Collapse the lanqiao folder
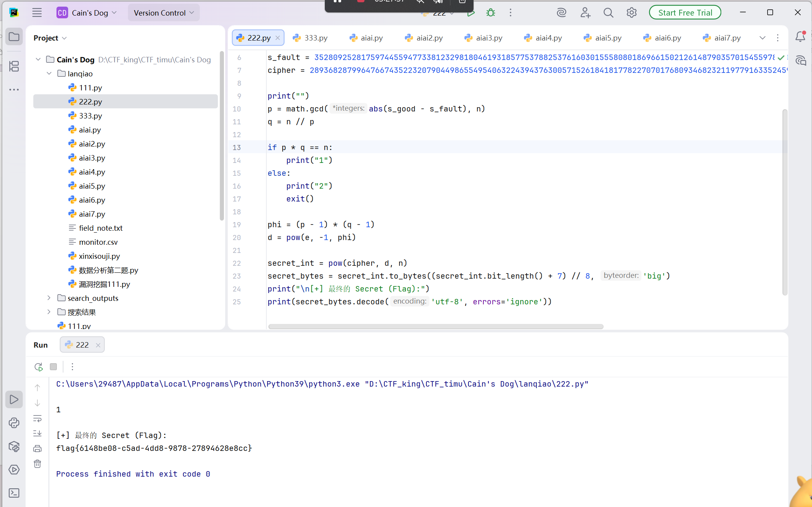 (x=49, y=73)
